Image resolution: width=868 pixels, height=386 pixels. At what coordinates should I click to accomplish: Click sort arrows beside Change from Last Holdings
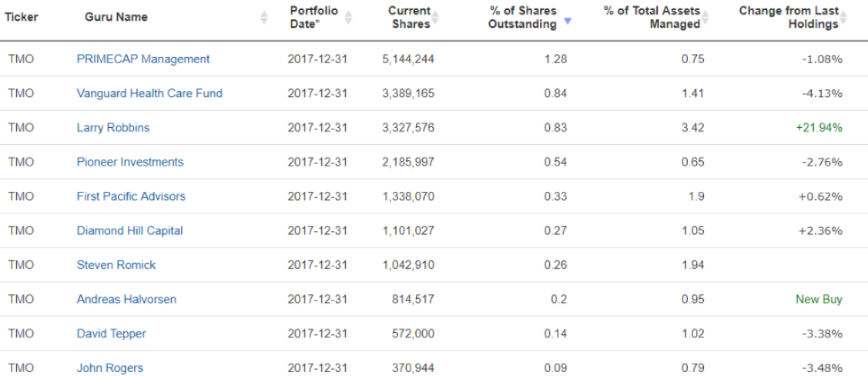click(x=843, y=17)
